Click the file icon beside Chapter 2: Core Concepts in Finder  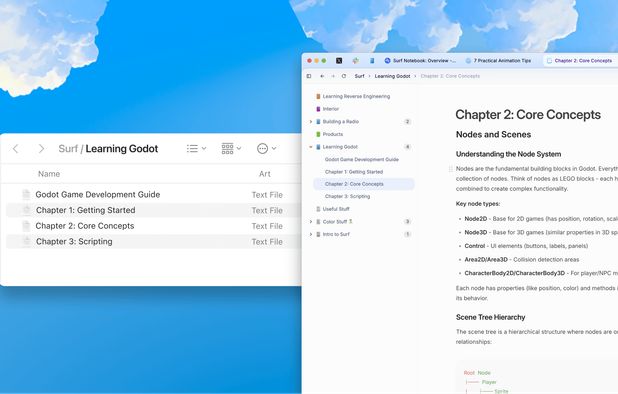(x=26, y=226)
